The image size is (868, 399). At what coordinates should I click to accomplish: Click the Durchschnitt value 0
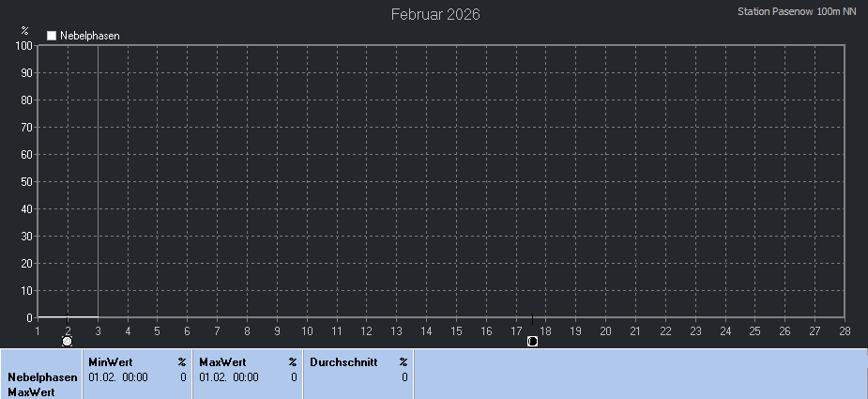[404, 377]
